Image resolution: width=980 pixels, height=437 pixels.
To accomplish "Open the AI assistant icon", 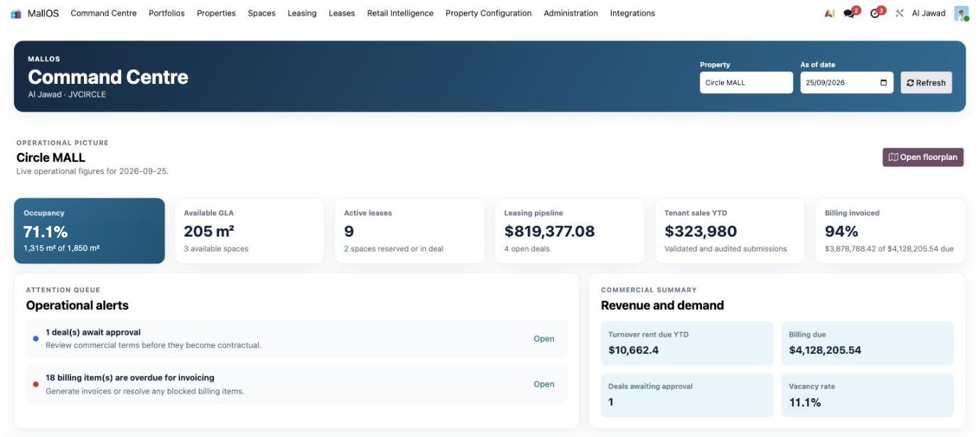I will pos(829,14).
